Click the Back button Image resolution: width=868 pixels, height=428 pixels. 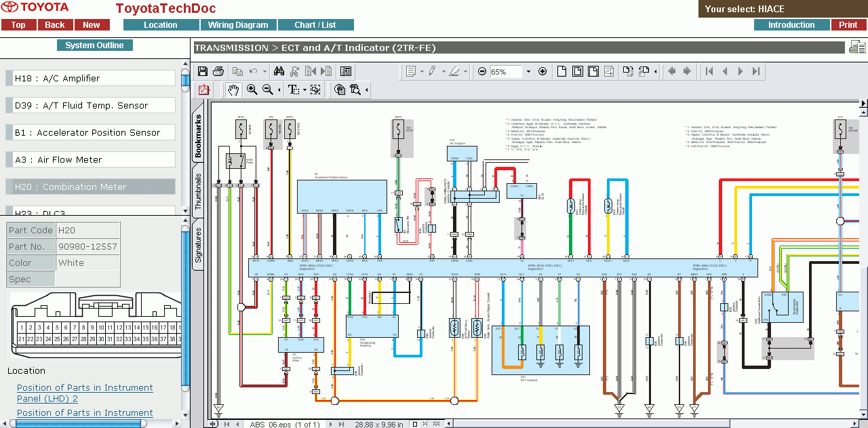[x=55, y=25]
